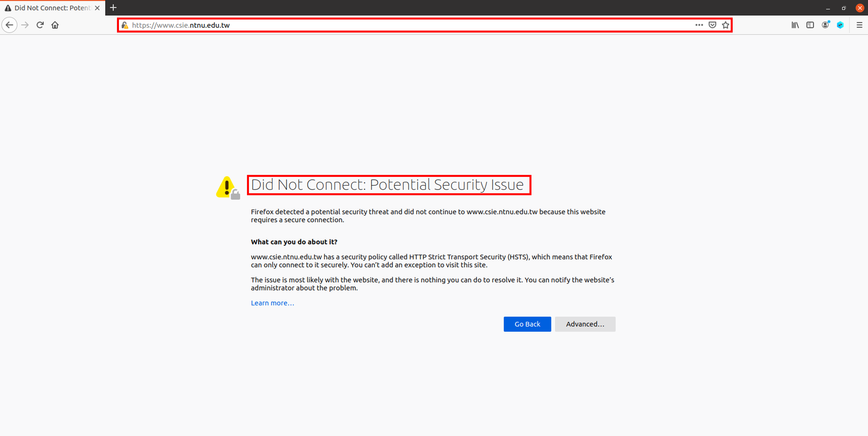Show the sidebars panel
Viewport: 868px width, 436px height.
(x=810, y=25)
